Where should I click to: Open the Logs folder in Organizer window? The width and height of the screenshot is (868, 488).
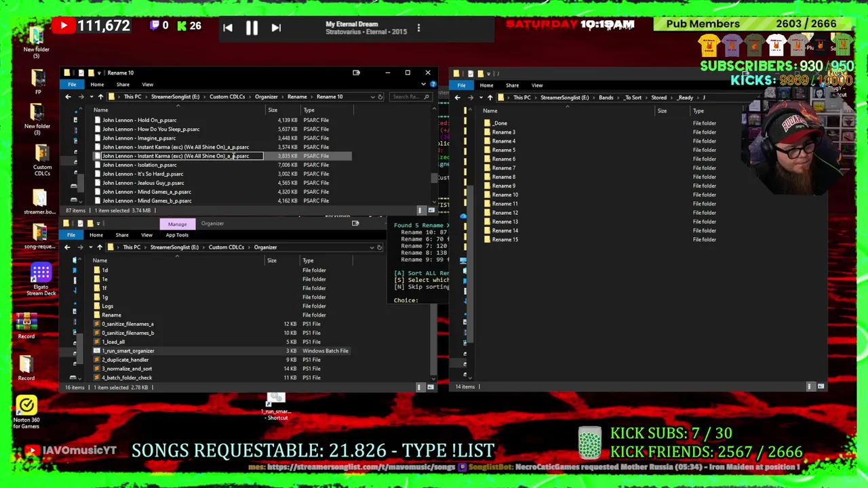click(107, 306)
